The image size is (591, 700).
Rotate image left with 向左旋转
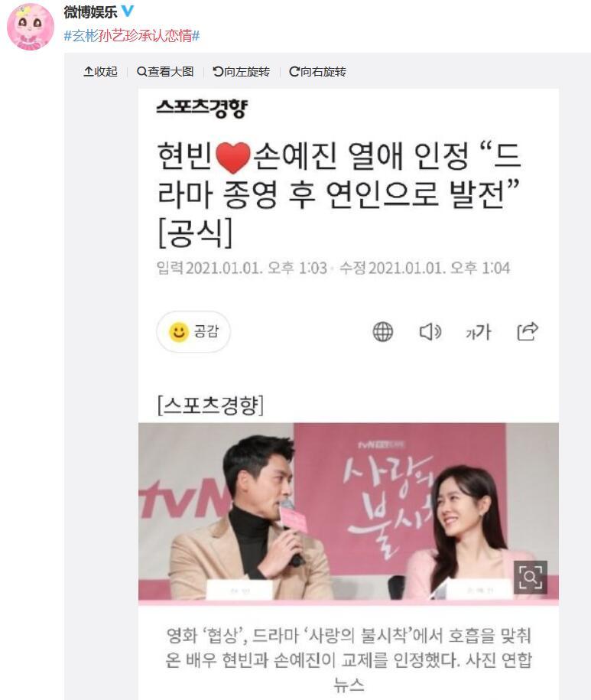[x=242, y=71]
